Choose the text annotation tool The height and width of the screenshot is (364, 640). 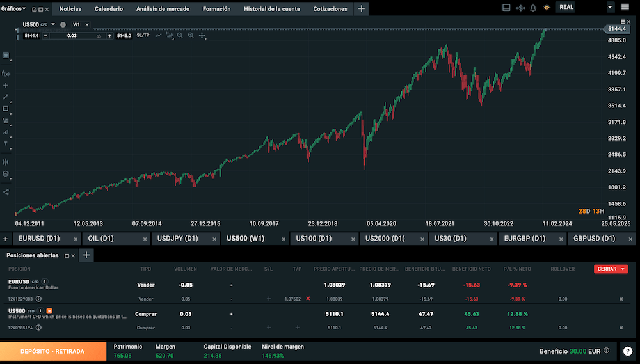tap(6, 143)
